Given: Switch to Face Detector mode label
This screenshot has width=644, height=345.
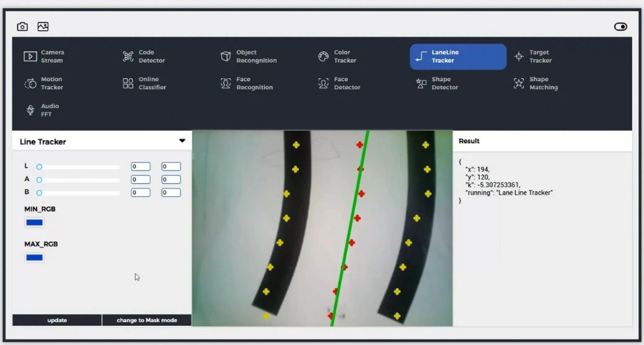Looking at the screenshot, I should pyautogui.click(x=347, y=83).
